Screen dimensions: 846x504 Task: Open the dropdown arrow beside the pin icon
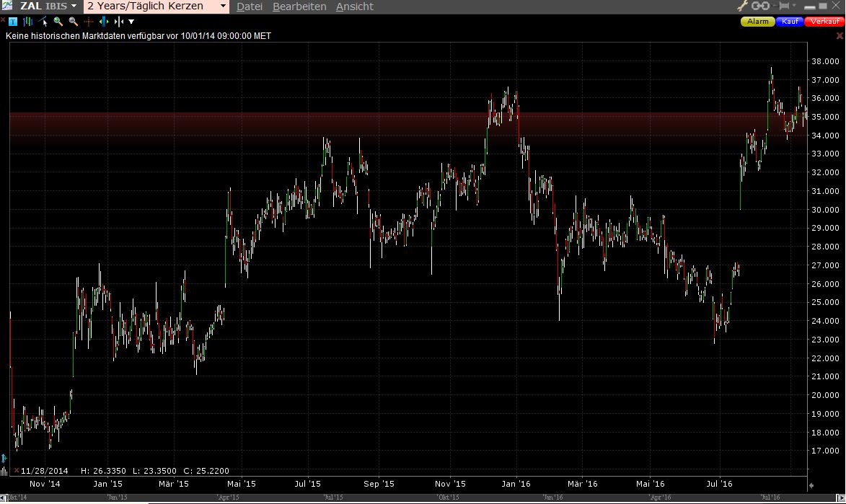[x=793, y=5]
